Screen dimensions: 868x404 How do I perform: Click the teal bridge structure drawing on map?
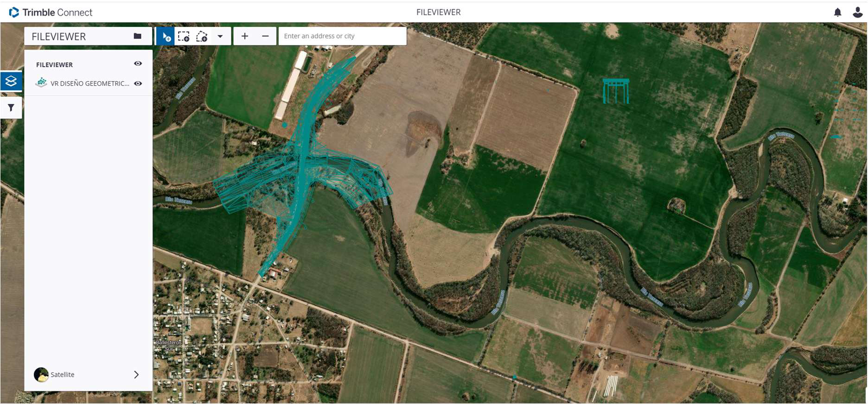(x=616, y=91)
